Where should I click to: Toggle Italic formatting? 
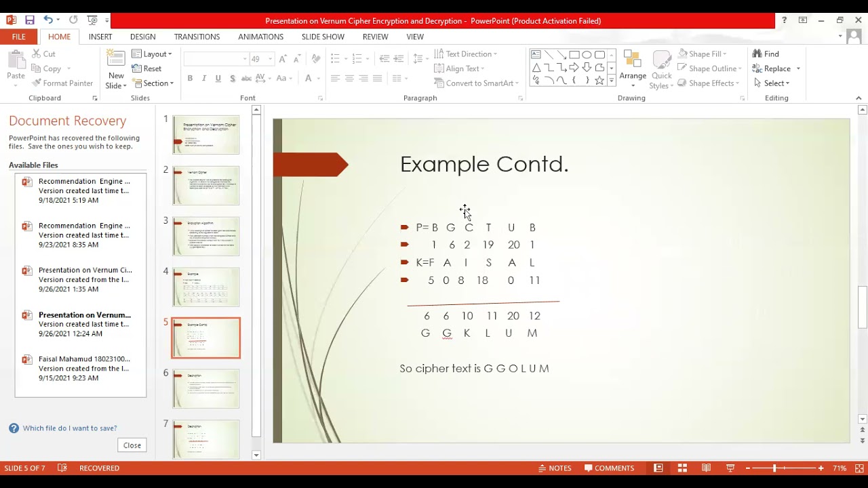pyautogui.click(x=204, y=79)
